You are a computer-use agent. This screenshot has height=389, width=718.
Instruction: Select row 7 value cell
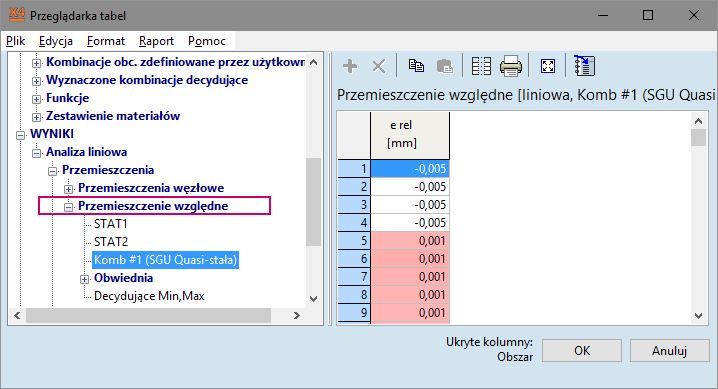point(410,277)
